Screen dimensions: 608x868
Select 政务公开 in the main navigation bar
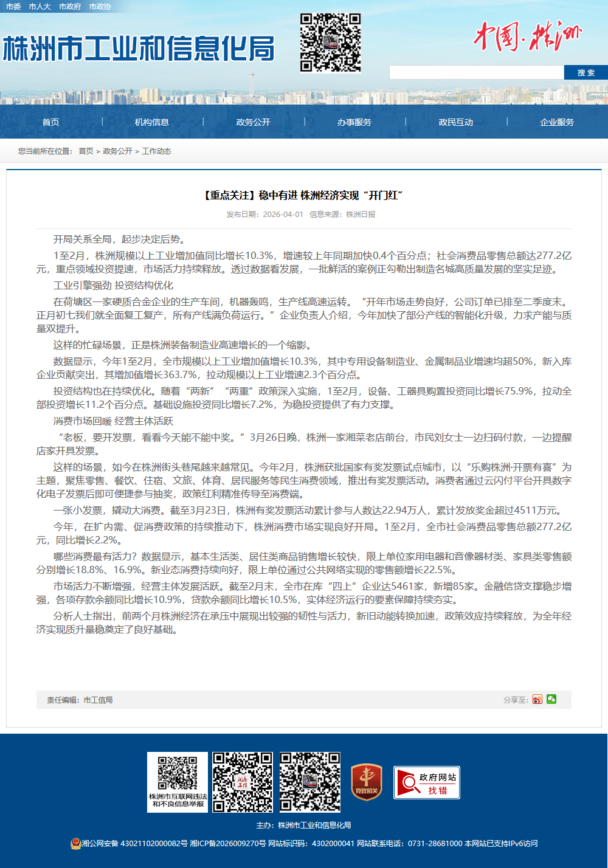coord(253,122)
